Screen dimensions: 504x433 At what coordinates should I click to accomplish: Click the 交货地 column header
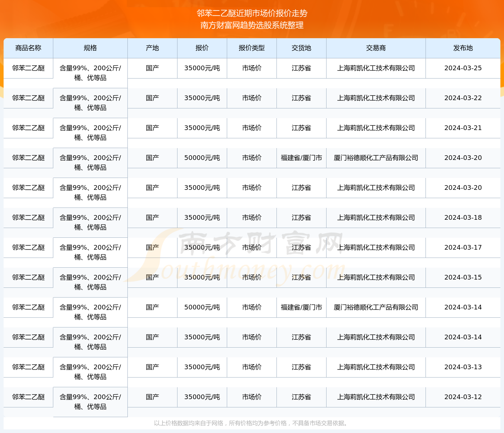[x=302, y=48]
